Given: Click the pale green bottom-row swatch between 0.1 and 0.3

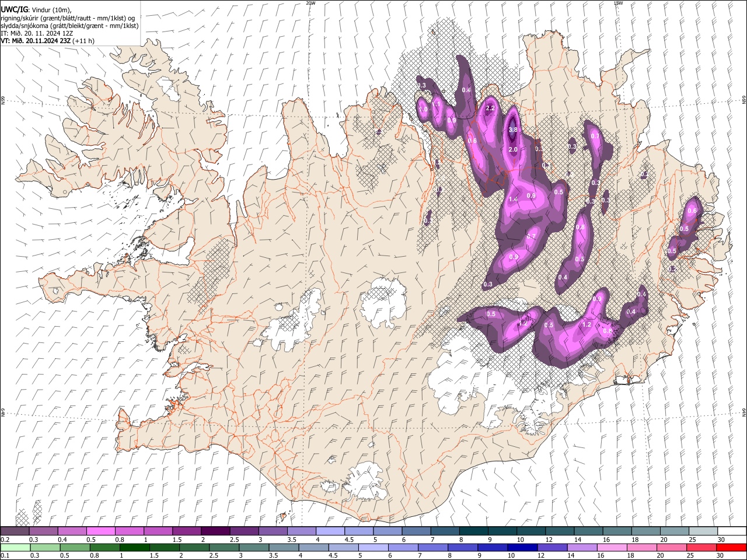Looking at the screenshot, I should [x=15, y=547].
